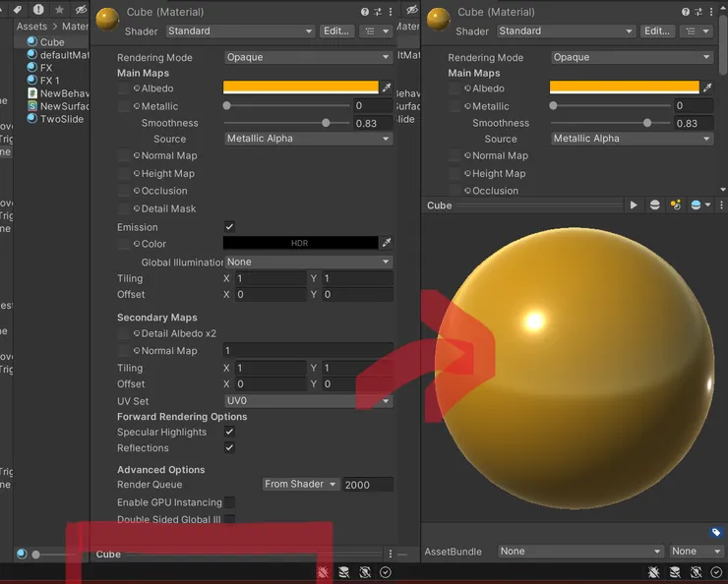728x584 pixels.
Task: Click the blue asset label tag icon
Action: click(x=716, y=532)
